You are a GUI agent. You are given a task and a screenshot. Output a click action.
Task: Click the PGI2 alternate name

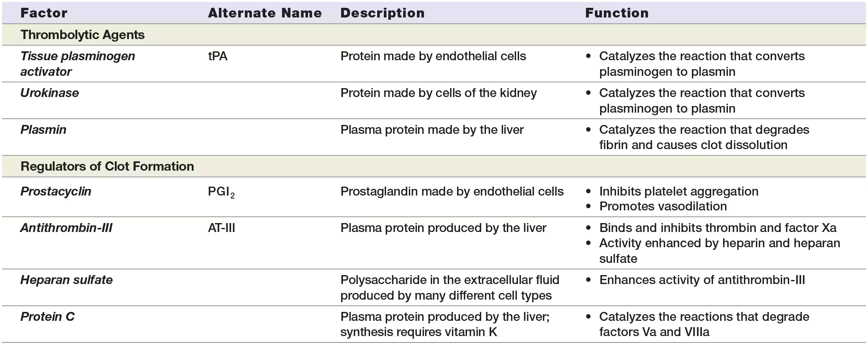tap(221, 192)
